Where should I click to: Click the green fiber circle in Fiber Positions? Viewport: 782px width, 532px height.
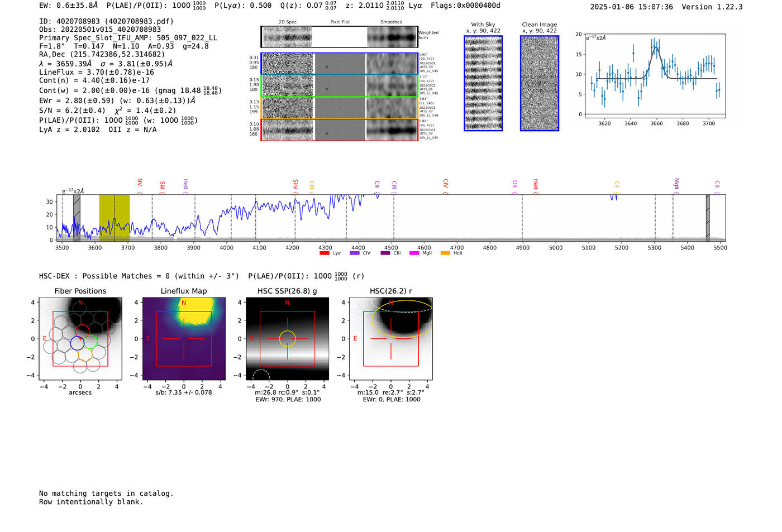[91, 341]
